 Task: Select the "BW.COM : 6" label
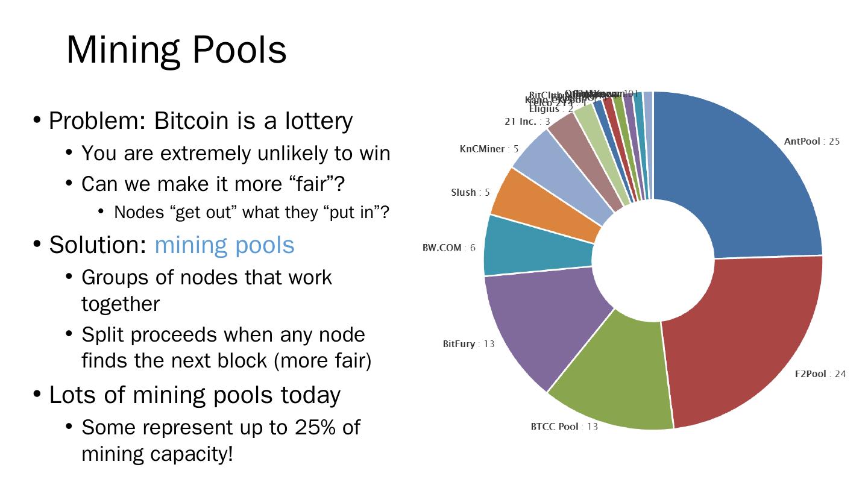(448, 248)
